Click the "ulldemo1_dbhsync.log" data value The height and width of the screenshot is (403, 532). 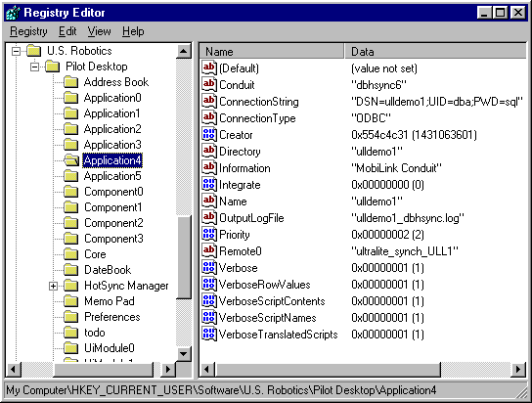tap(408, 218)
